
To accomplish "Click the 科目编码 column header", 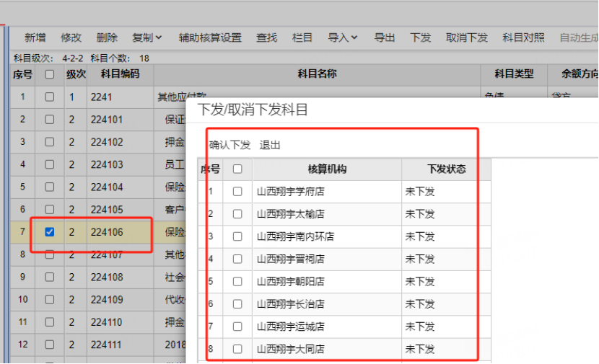I will [x=120, y=74].
